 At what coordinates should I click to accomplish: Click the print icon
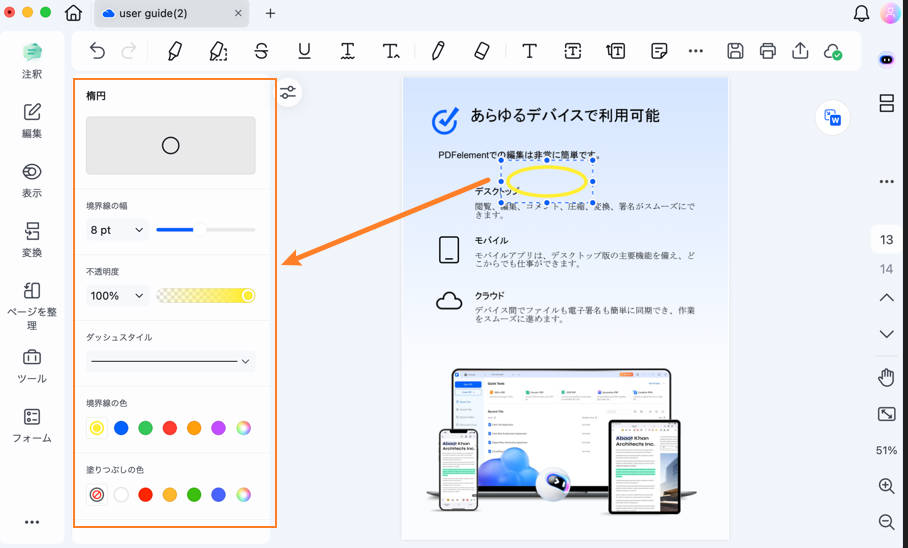[767, 51]
